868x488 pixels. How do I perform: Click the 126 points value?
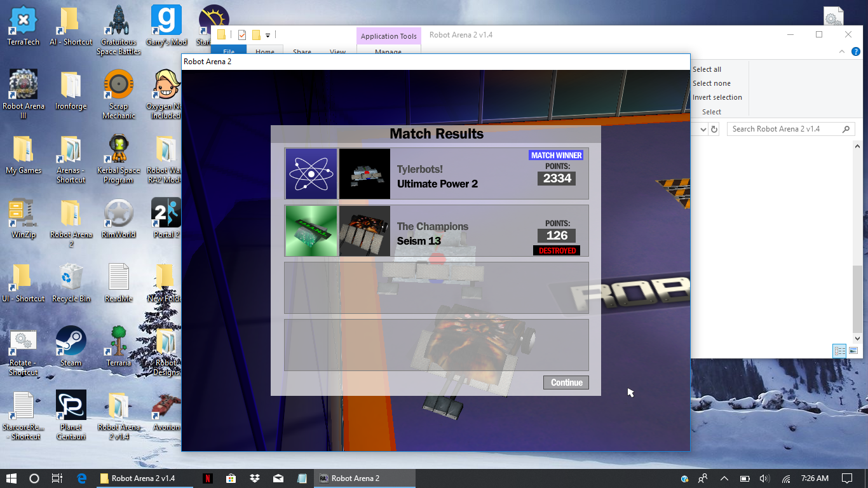[557, 236]
